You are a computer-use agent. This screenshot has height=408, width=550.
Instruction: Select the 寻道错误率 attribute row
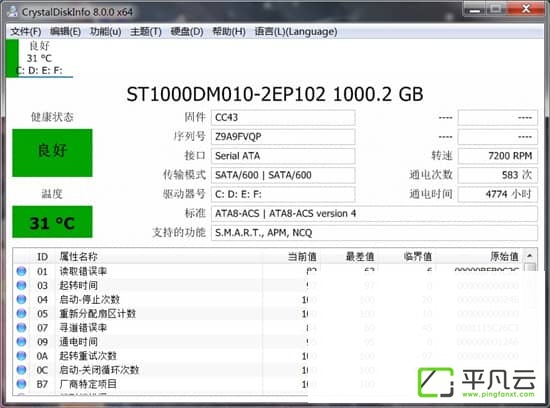pyautogui.click(x=268, y=327)
